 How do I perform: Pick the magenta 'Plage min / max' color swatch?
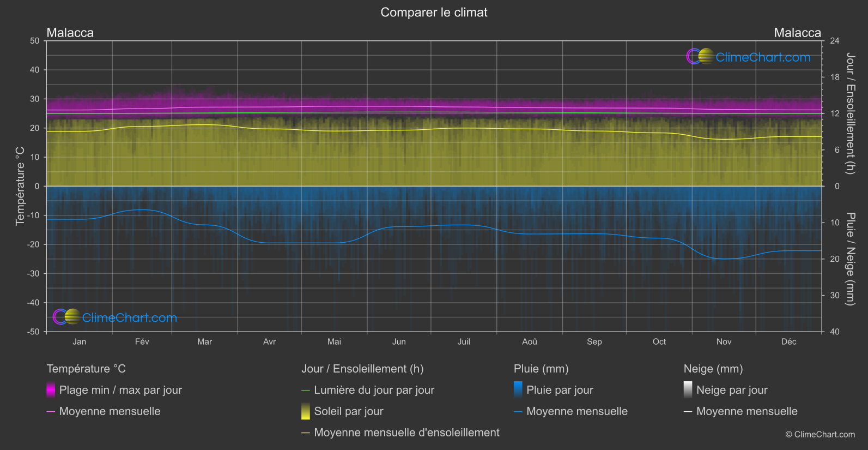click(51, 390)
